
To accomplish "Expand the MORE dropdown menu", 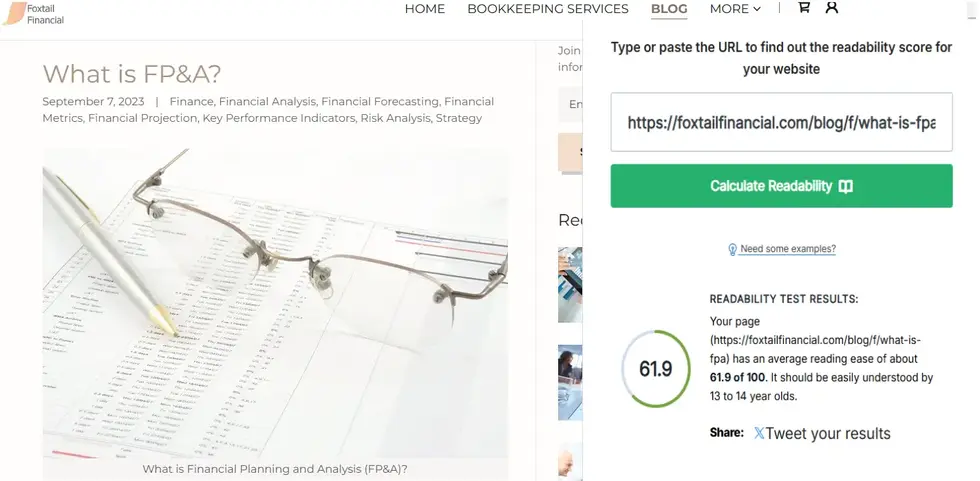I will 735,9.
